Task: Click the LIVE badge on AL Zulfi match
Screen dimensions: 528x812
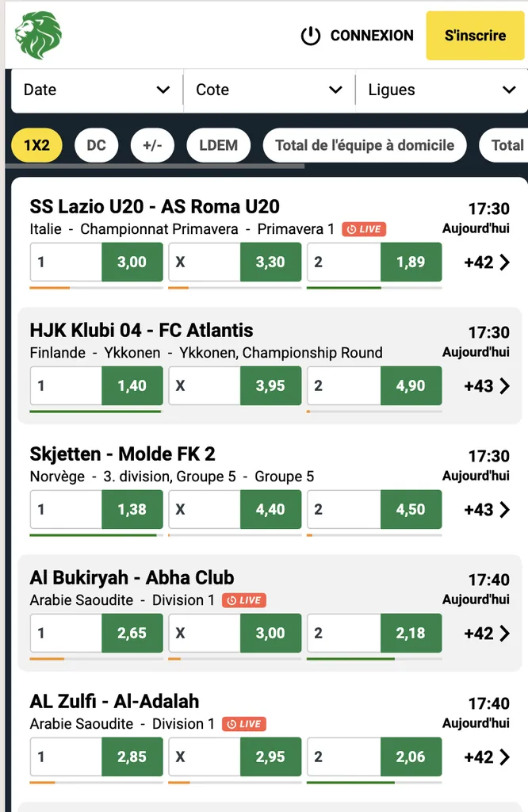Action: click(244, 724)
